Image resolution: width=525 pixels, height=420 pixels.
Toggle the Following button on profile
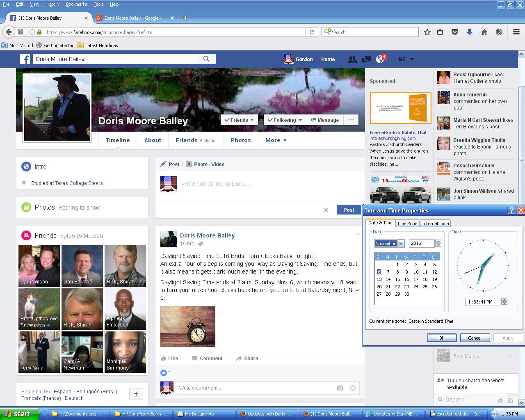point(285,120)
